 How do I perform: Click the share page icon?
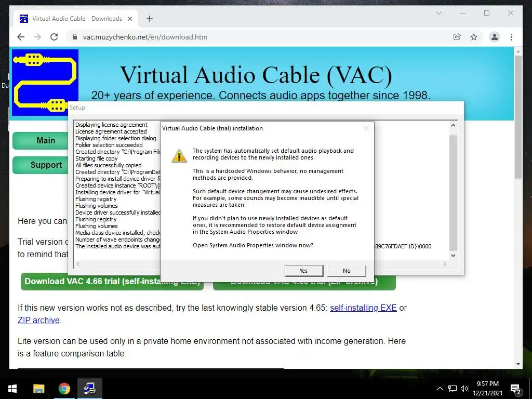[x=457, y=37]
